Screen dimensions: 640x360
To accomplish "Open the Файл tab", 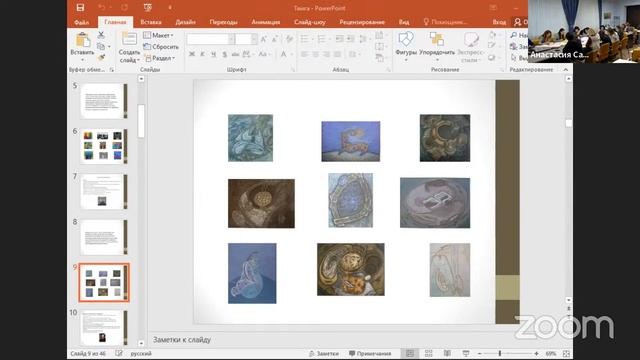I will tap(82, 22).
